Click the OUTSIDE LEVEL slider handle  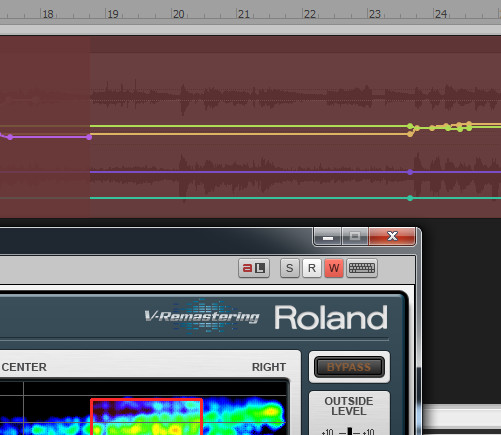[x=349, y=431]
